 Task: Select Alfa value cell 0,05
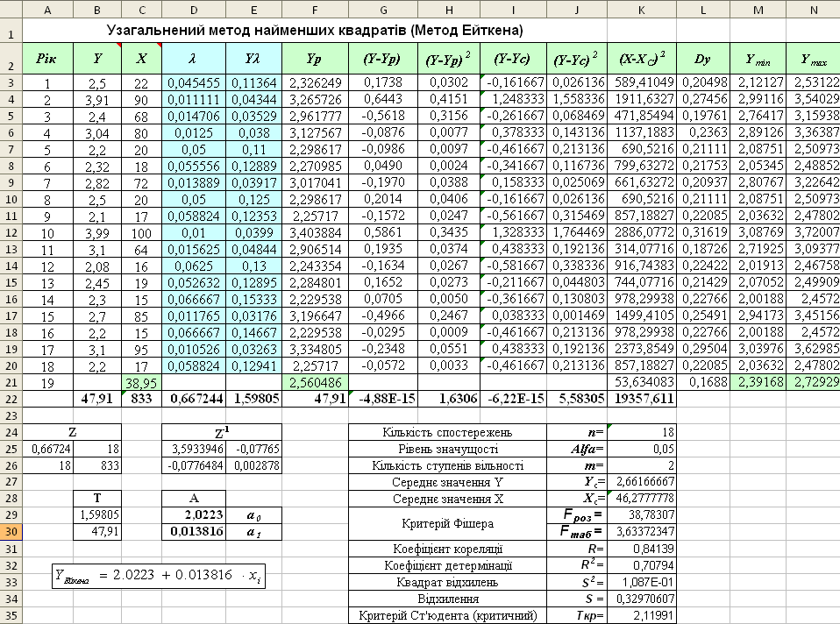[x=642, y=449]
